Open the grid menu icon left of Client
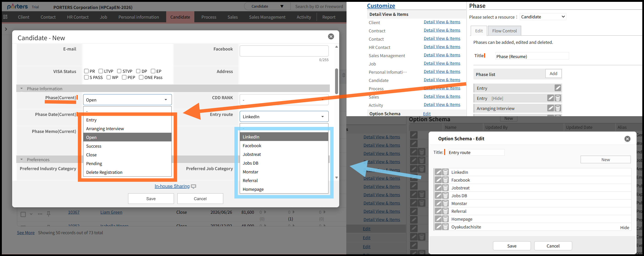Viewport: 644px width, 256px height. [x=6, y=17]
